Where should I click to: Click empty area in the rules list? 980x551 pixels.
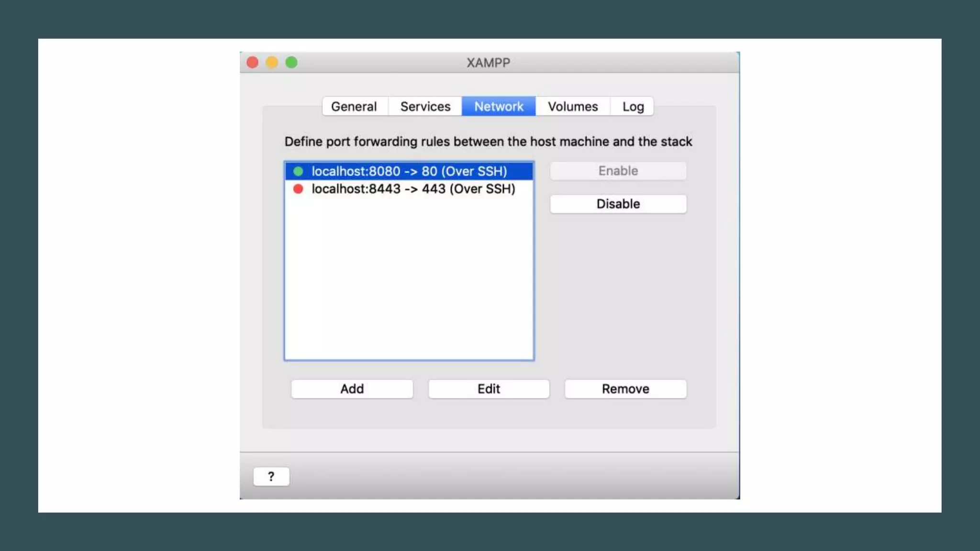(x=409, y=277)
